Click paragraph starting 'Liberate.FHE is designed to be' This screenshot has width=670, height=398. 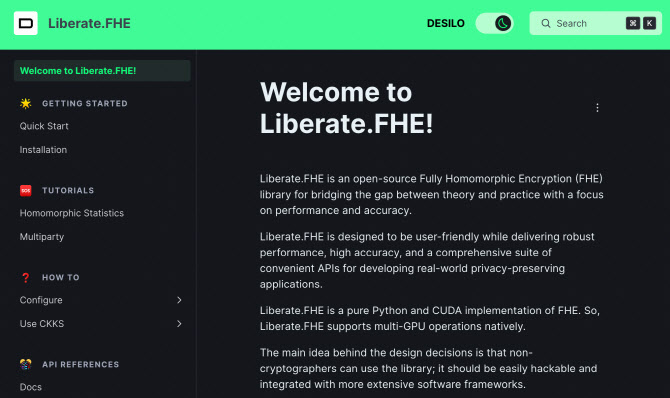point(427,260)
